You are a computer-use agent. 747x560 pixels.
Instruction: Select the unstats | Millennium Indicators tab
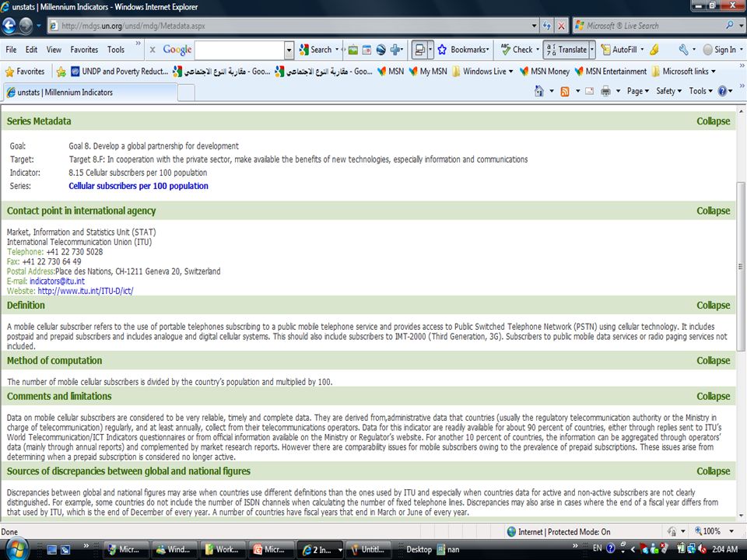90,93
